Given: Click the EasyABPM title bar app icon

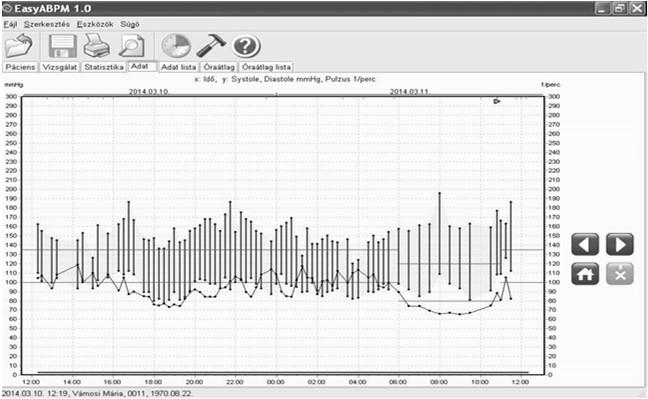Looking at the screenshot, I should [7, 8].
